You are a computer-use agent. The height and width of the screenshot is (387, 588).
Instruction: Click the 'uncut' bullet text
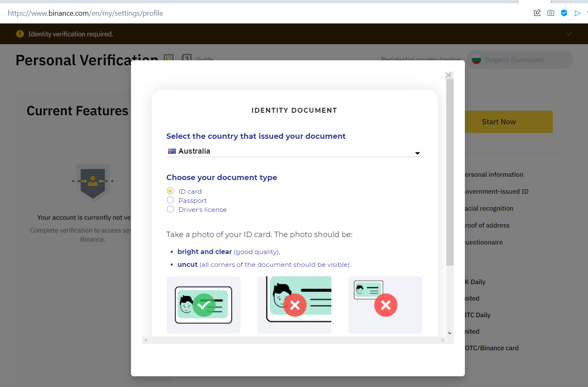pyautogui.click(x=188, y=264)
